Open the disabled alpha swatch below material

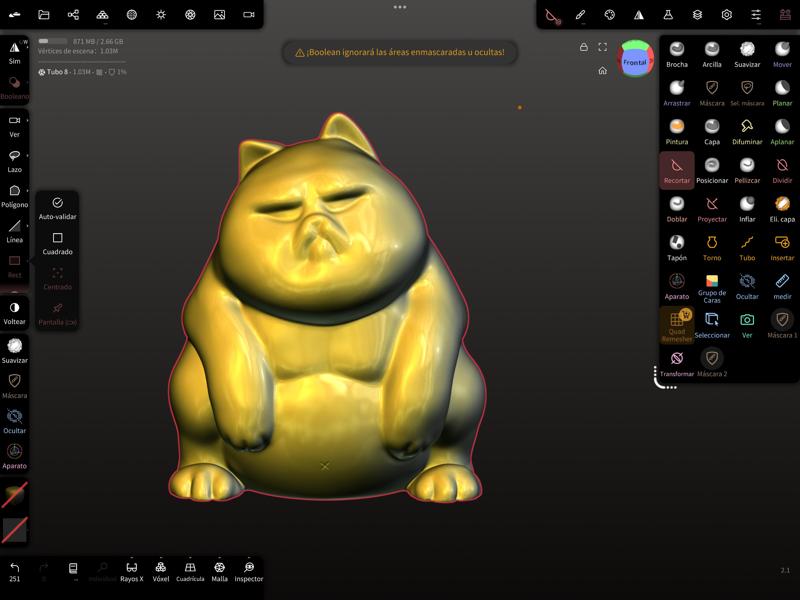pyautogui.click(x=14, y=530)
